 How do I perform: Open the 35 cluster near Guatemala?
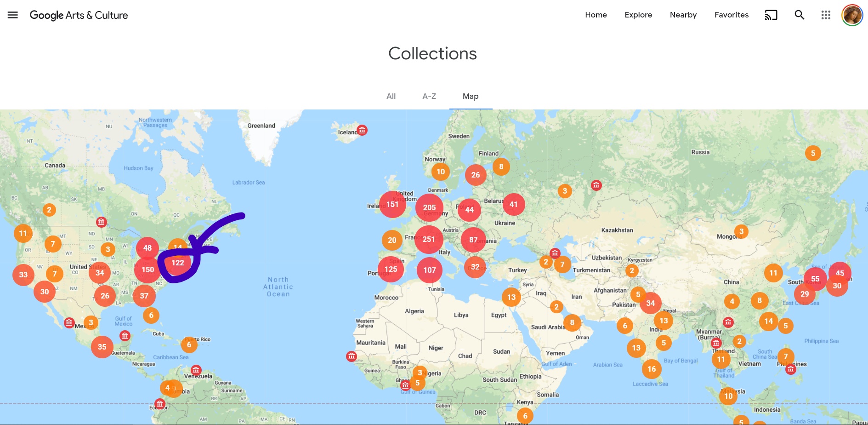[x=102, y=347]
